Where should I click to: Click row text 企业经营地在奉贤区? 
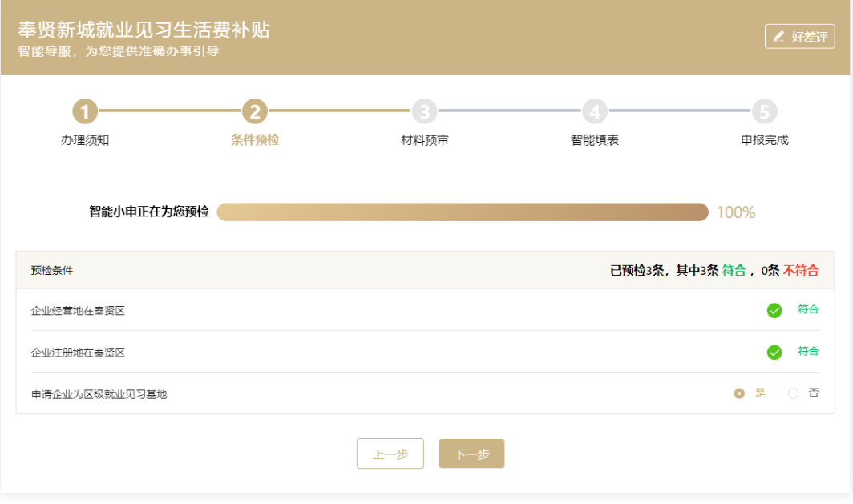tap(78, 310)
